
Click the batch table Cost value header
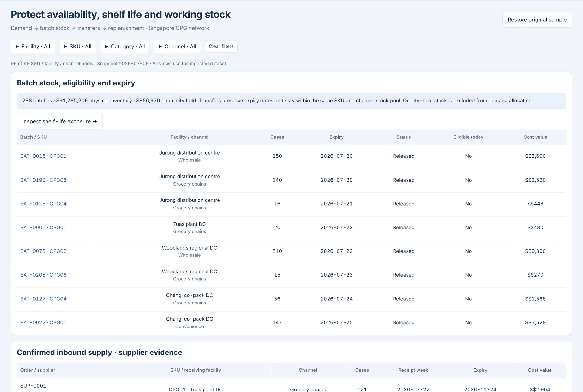[535, 137]
